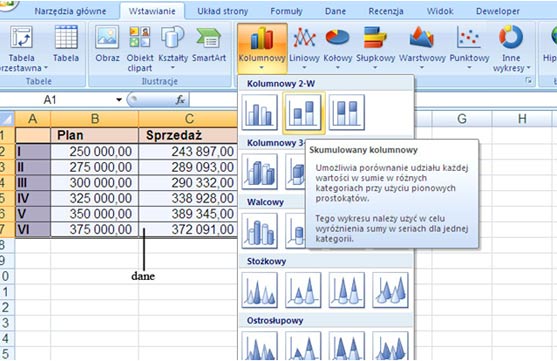This screenshot has height=361, width=557.
Task: Select 3-D Stożkowy cone chart thumbnail
Action: pyautogui.click(x=390, y=290)
